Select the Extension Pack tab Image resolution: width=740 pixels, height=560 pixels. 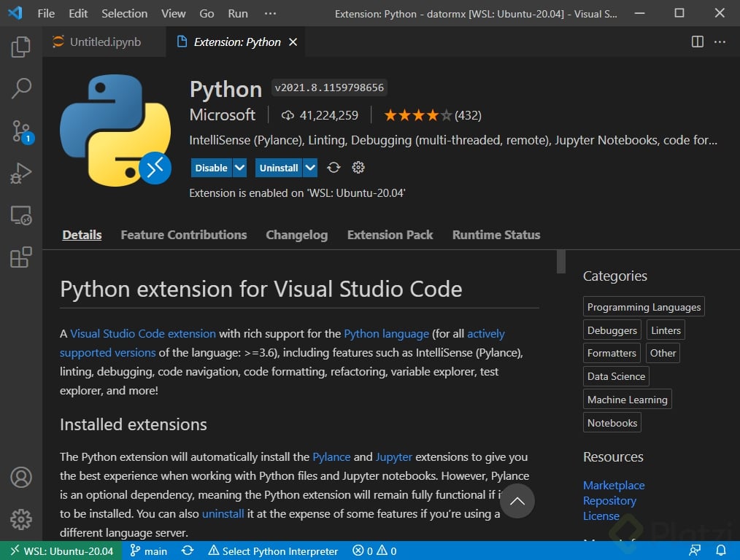390,235
